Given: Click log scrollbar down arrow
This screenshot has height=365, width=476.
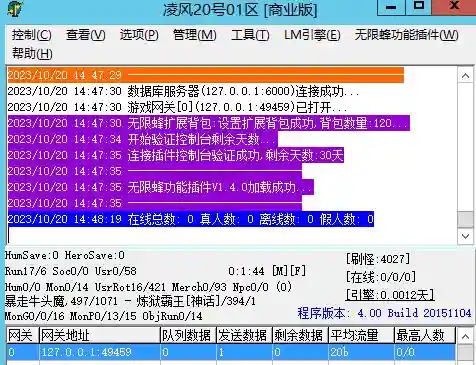Looking at the screenshot, I should pyautogui.click(x=465, y=236).
